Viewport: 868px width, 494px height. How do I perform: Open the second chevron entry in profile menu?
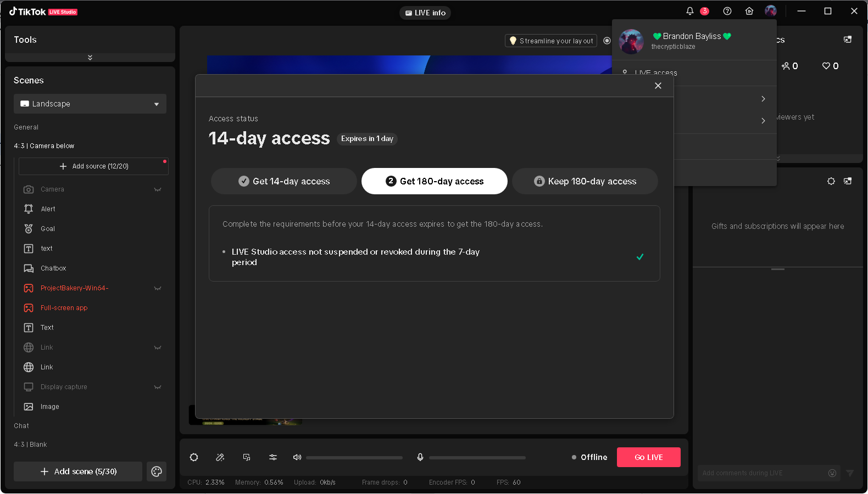763,121
